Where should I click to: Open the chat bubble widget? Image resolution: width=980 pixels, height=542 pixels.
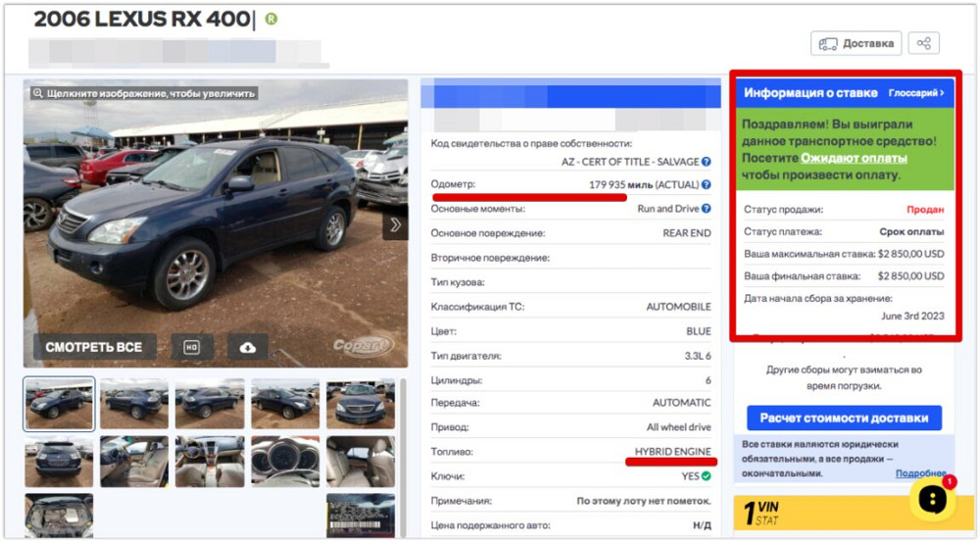[932, 500]
